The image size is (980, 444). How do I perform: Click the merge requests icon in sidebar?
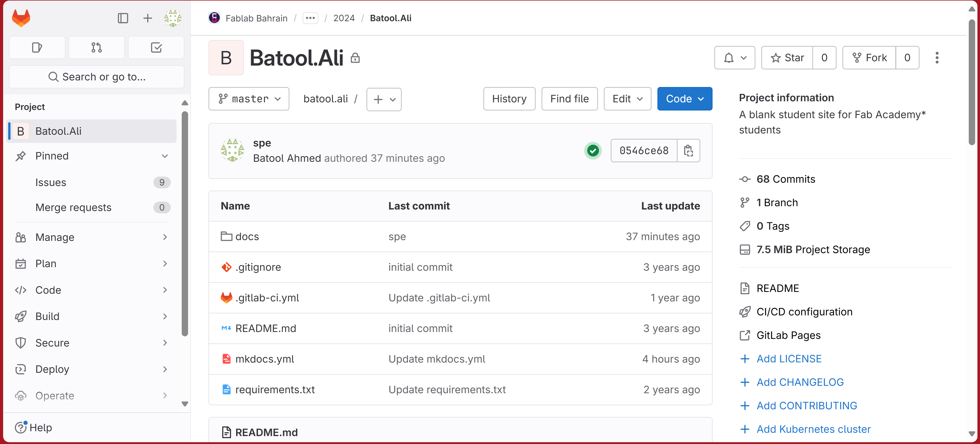pos(97,47)
